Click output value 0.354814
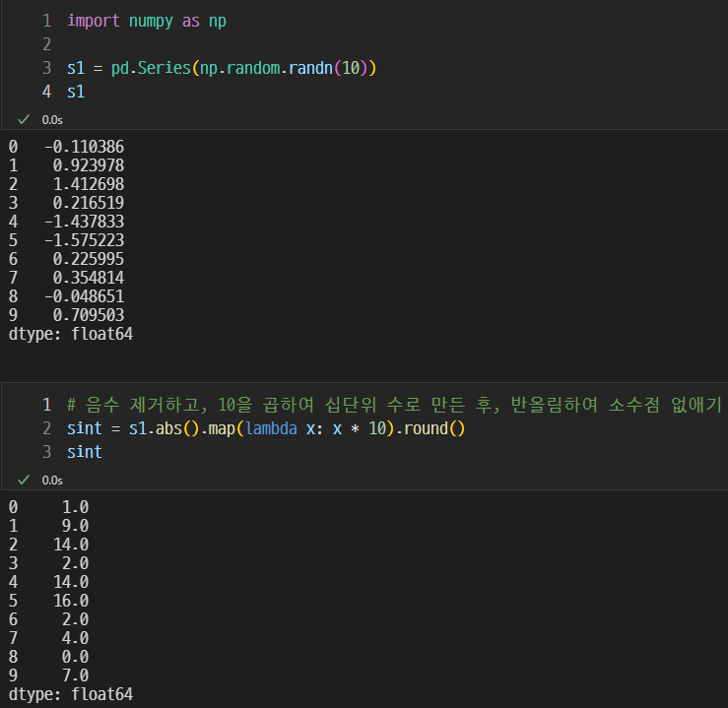 [x=89, y=278]
